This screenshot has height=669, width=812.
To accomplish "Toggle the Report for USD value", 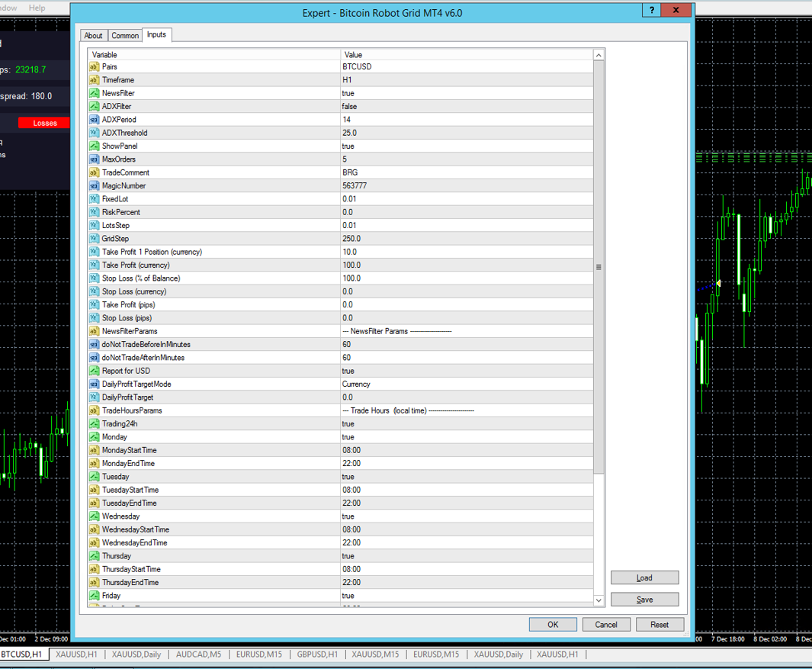I will click(x=465, y=371).
